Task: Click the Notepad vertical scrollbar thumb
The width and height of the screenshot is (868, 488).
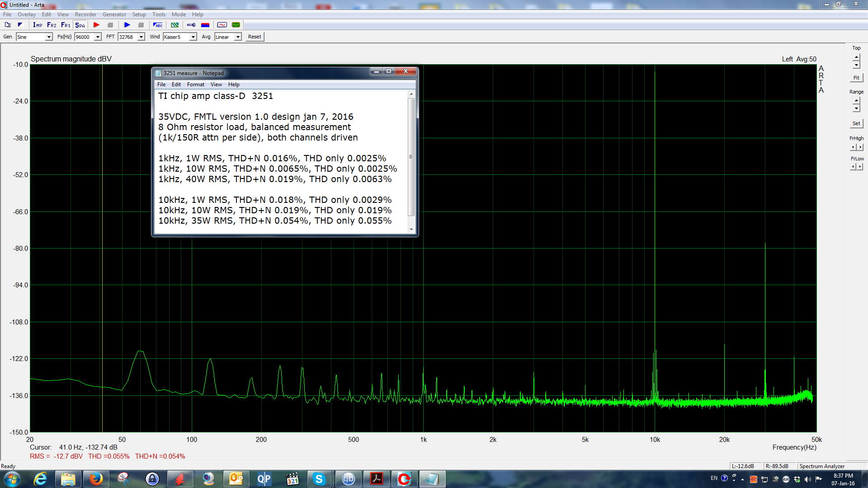Action: pos(411,157)
